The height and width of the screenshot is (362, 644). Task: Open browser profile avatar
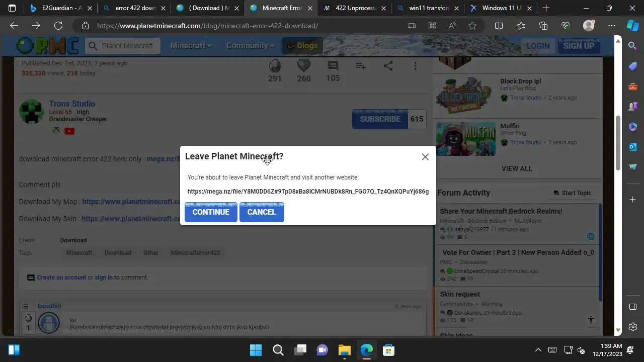coord(589,26)
